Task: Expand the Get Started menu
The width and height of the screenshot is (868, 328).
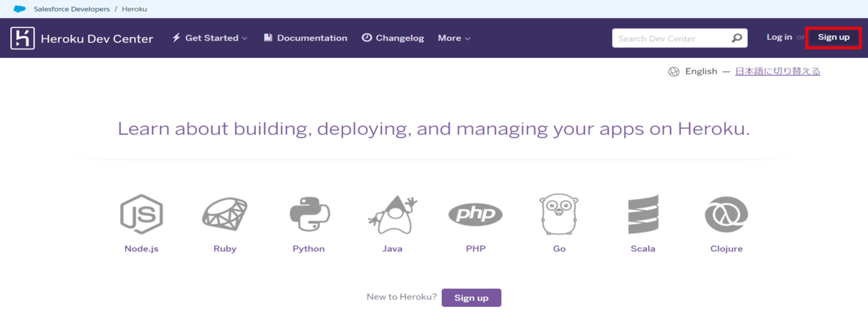Action: [x=210, y=38]
